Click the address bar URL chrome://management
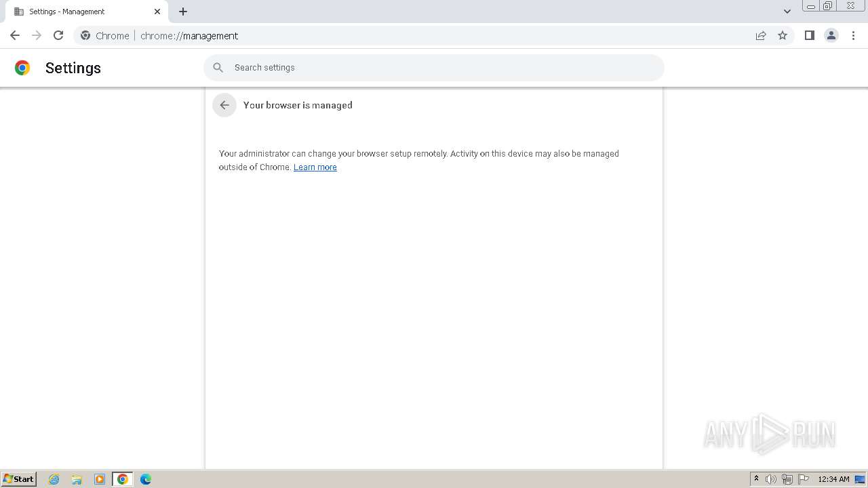This screenshot has width=868, height=488. [x=189, y=36]
